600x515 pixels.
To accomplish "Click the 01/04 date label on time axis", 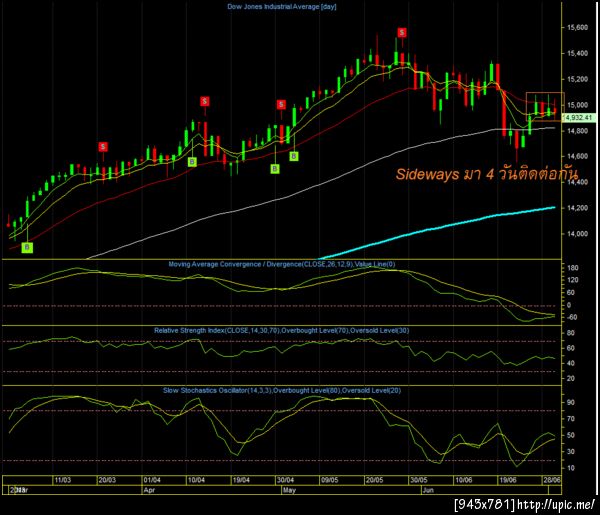I will (x=152, y=480).
